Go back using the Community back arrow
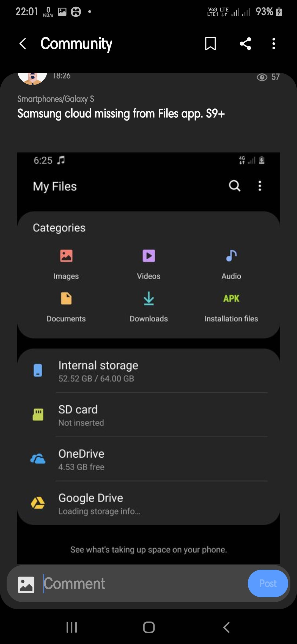 pos(23,44)
